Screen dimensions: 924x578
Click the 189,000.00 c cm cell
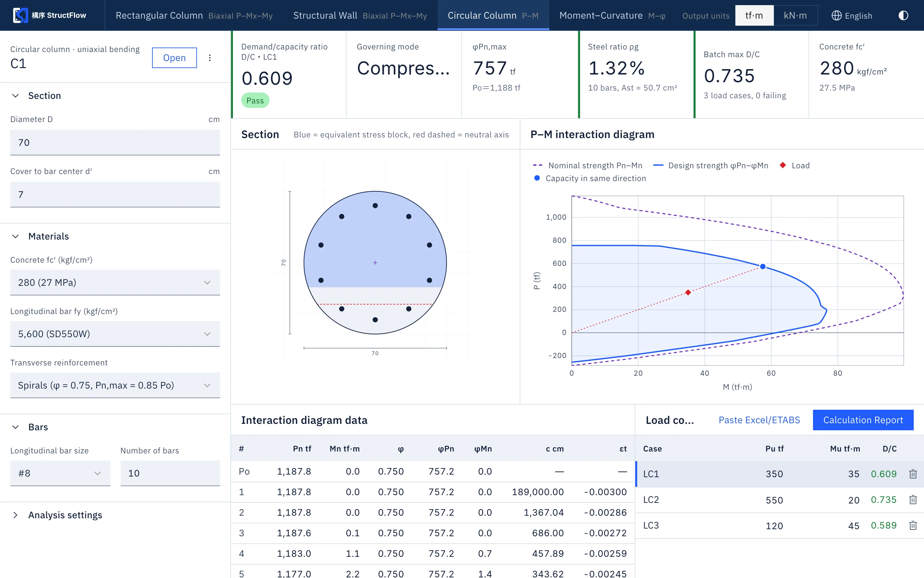tap(538, 492)
